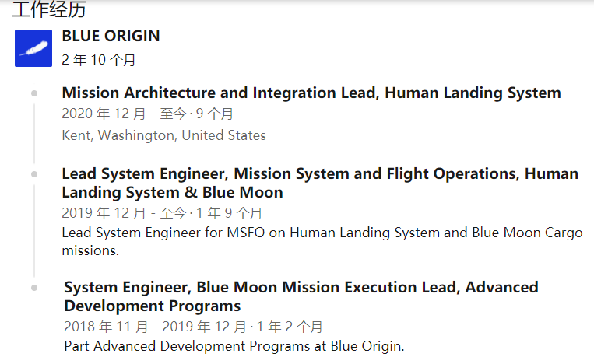The image size is (594, 364).
Task: Click the Lead System Engineer position title
Action: [320, 183]
